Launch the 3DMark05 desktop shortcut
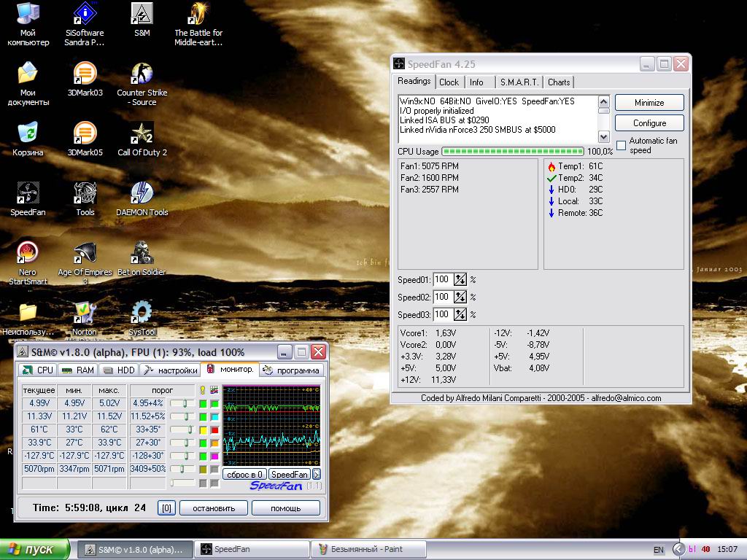 85,139
